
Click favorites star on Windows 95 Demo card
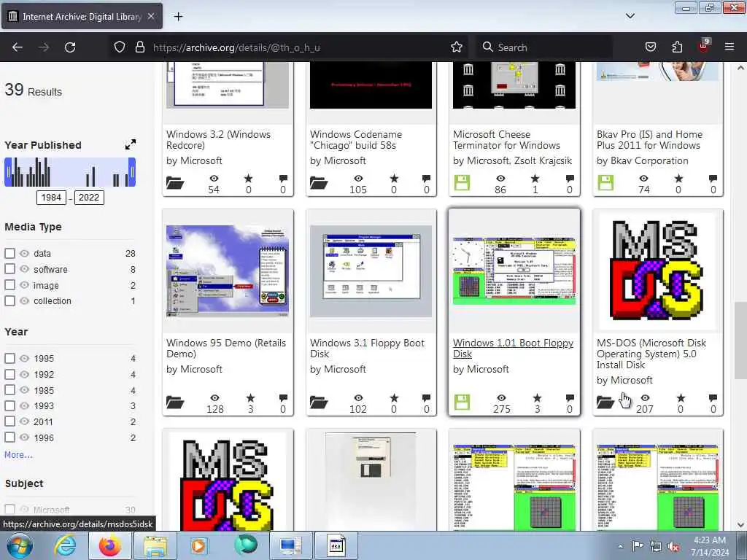pyautogui.click(x=251, y=398)
